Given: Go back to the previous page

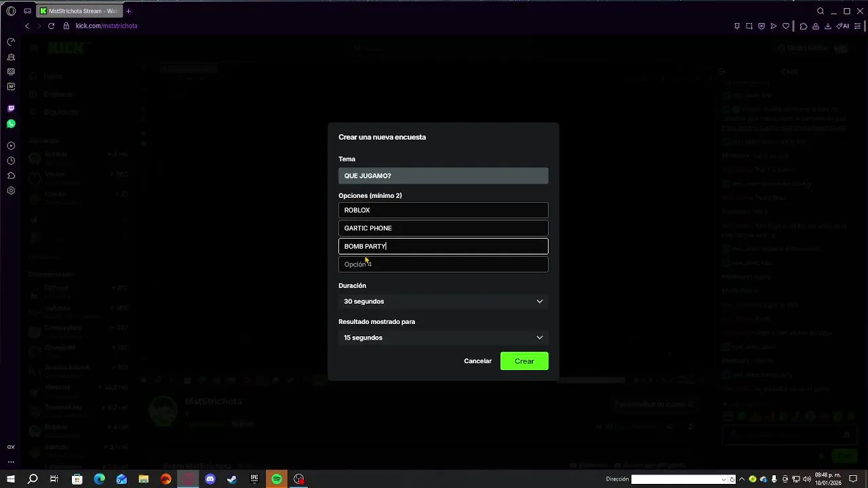Looking at the screenshot, I should pos(27,26).
